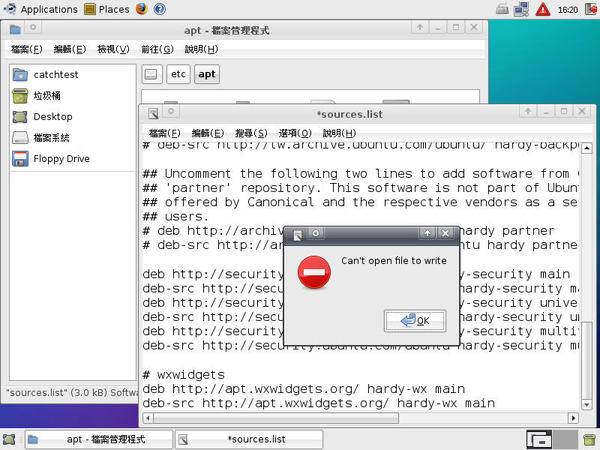Click the show desktop icon in bottom panel

pyautogui.click(x=9, y=439)
